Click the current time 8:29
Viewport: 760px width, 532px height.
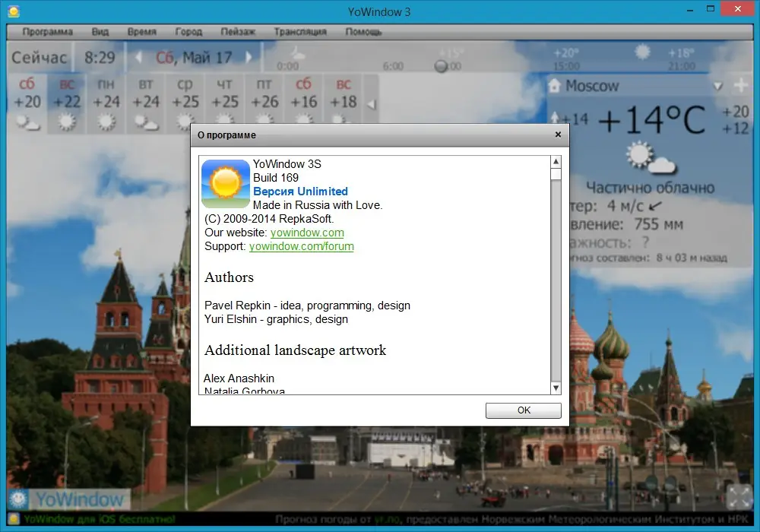pos(100,58)
